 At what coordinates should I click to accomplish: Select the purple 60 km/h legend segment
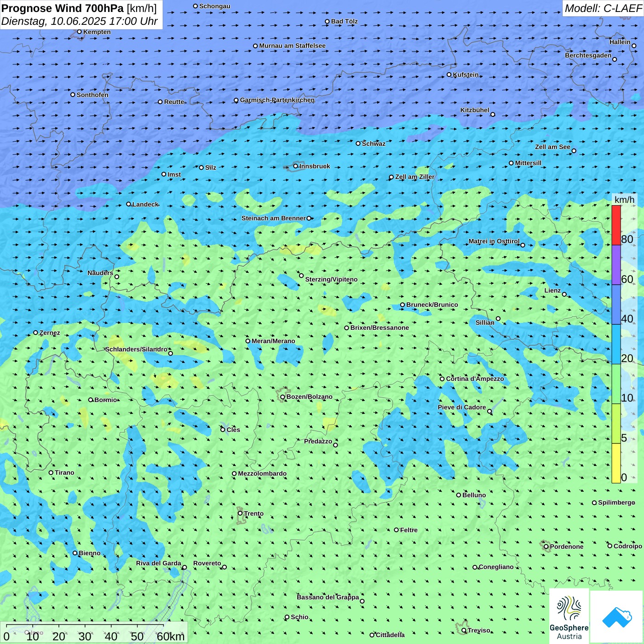coord(616,265)
